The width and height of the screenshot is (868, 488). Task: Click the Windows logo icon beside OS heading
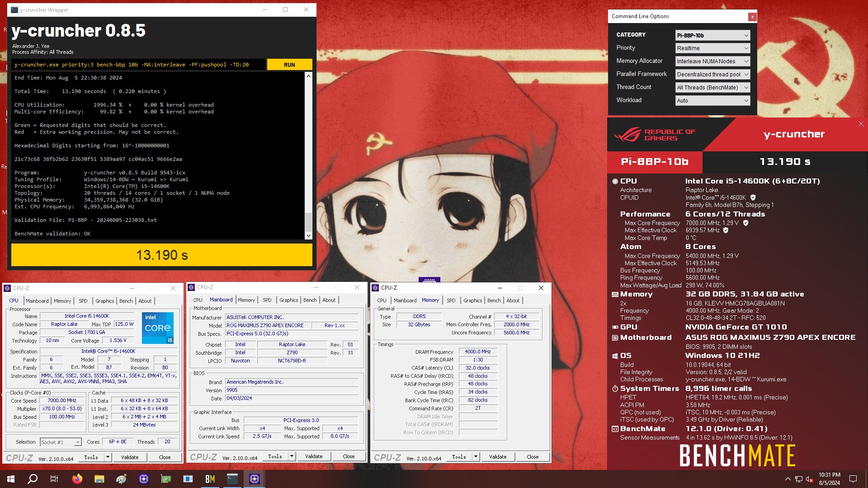tap(615, 356)
